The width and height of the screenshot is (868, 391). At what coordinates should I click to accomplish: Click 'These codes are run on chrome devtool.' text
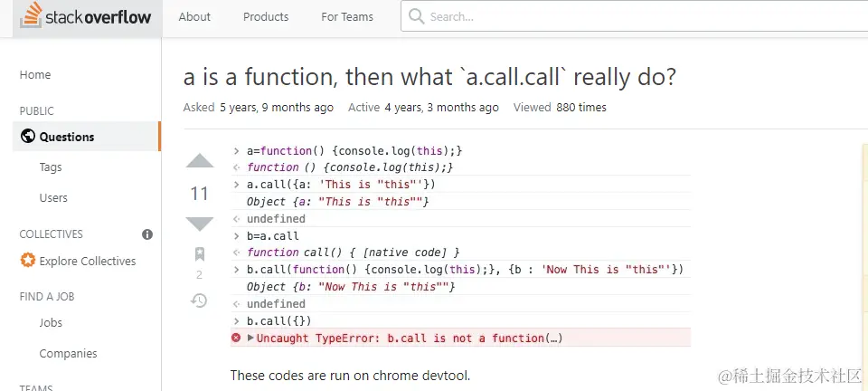pos(350,376)
